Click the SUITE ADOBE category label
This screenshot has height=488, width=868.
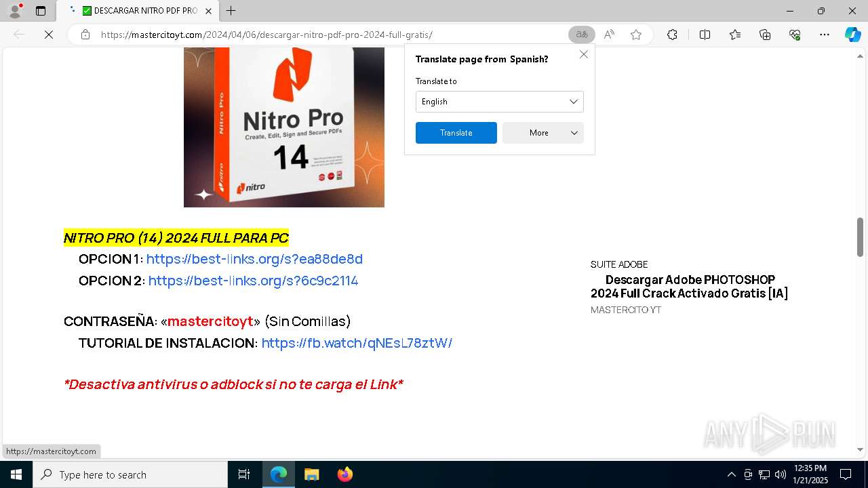(619, 264)
